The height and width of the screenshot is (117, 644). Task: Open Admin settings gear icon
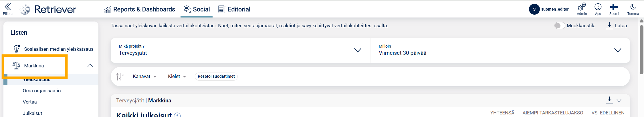point(582,7)
